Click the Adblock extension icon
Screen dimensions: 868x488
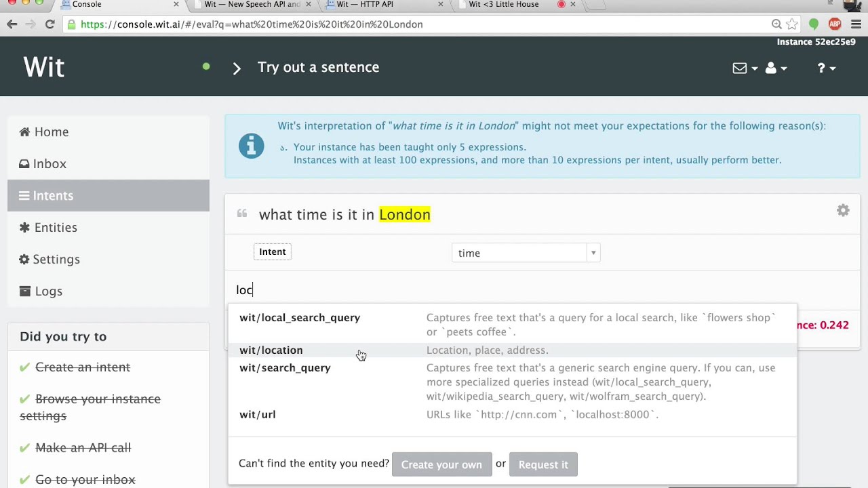[835, 24]
